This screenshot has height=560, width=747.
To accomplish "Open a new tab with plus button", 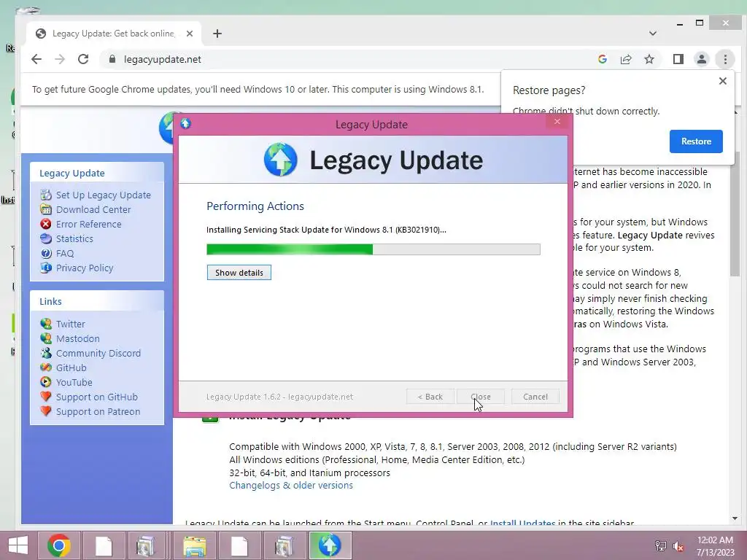I will point(217,34).
